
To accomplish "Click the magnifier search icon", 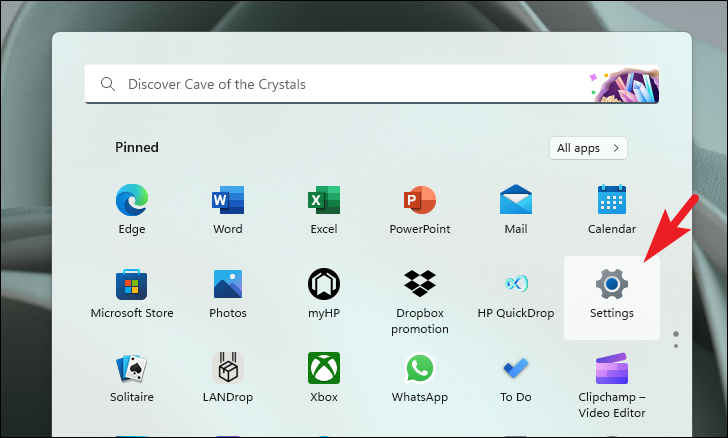I will [x=108, y=84].
